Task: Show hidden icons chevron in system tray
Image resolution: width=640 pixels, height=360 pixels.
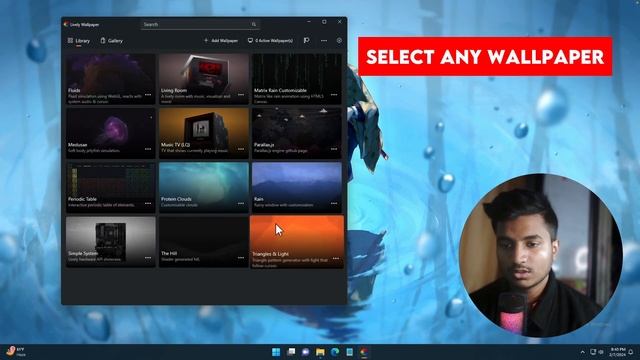Action: (582, 352)
